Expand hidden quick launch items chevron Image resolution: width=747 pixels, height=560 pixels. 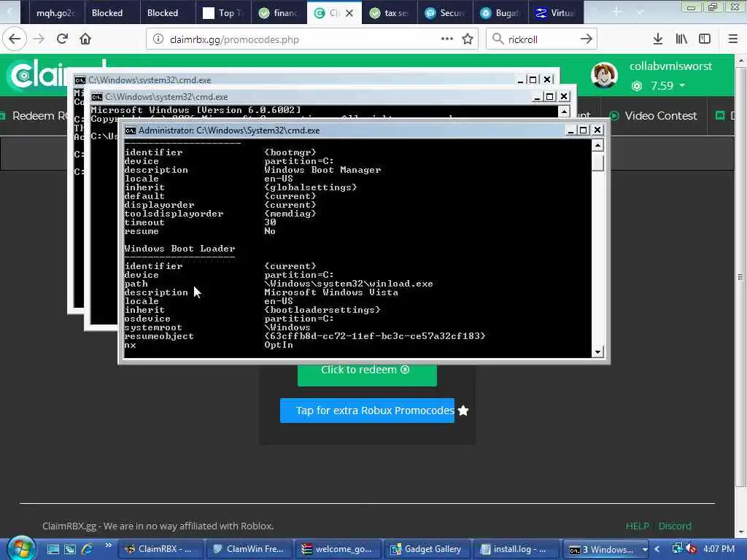[x=108, y=545]
